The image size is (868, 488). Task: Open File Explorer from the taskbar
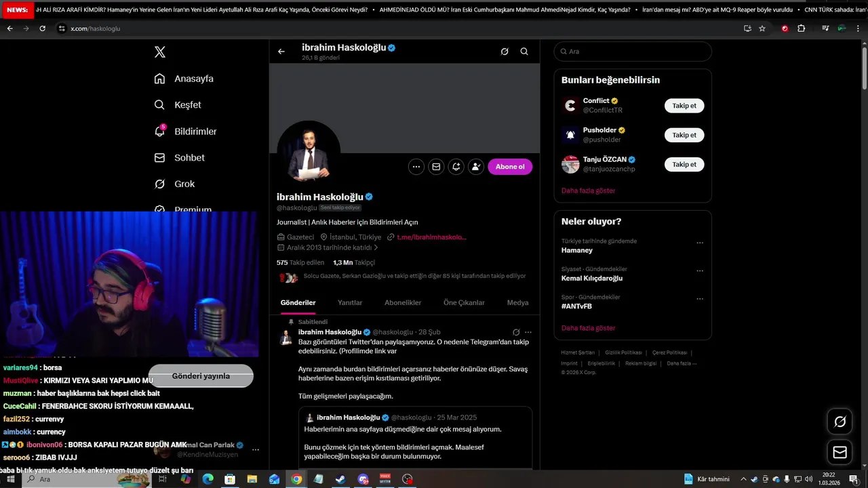tap(252, 479)
